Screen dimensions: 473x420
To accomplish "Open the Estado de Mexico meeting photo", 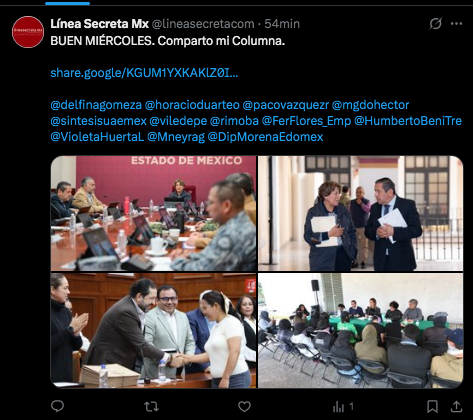I will (x=153, y=213).
